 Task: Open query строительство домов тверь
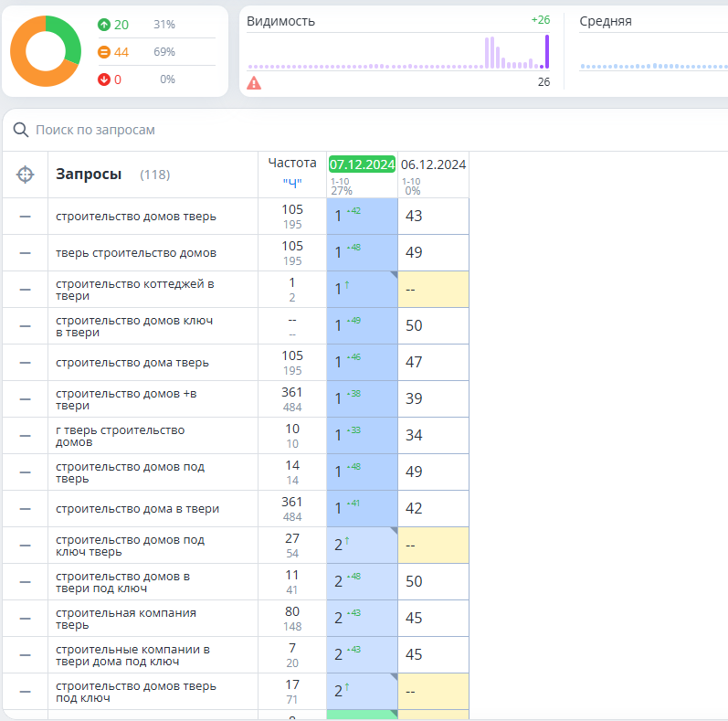coord(136,217)
